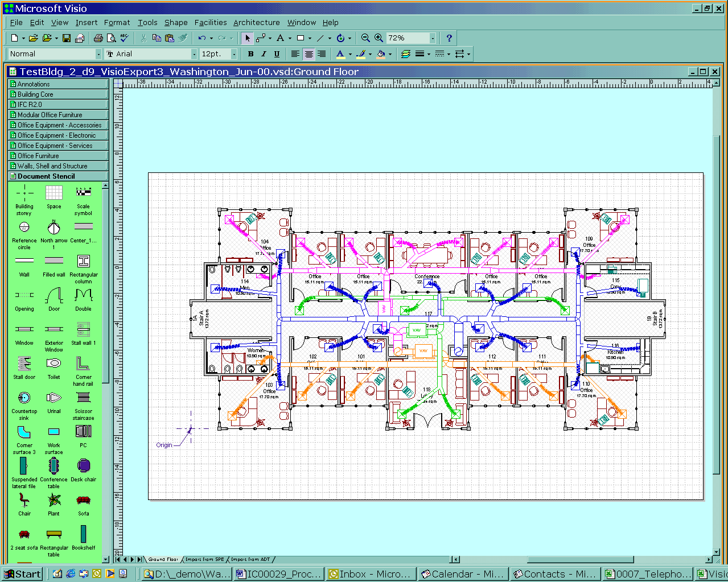Click the text color A button
Image resolution: width=728 pixels, height=582 pixels.
pyautogui.click(x=340, y=54)
